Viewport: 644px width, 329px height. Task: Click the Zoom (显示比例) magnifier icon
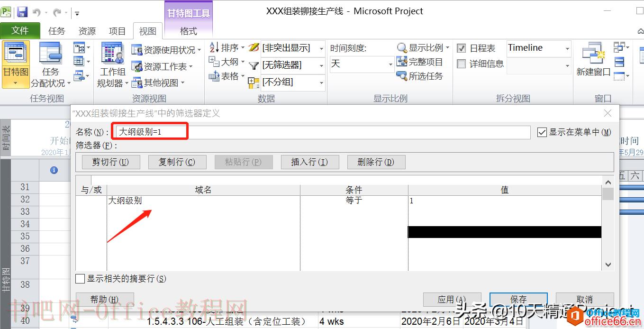click(402, 48)
